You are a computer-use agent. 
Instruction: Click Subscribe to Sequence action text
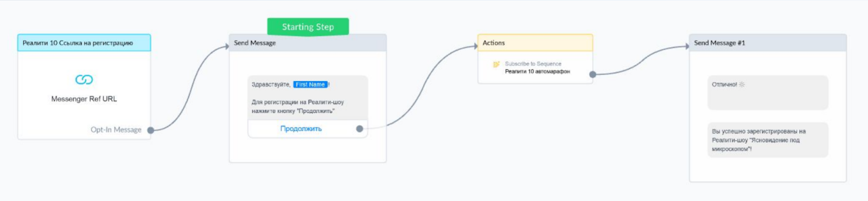(533, 64)
